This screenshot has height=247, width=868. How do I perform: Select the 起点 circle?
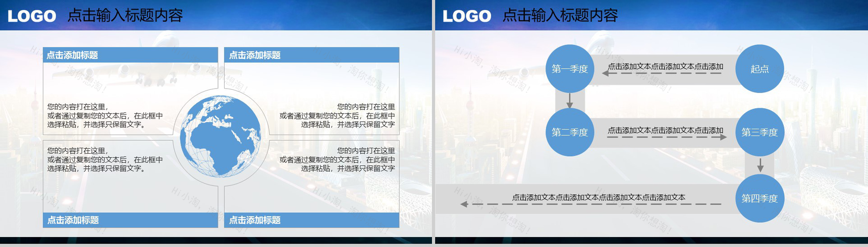[x=759, y=69]
